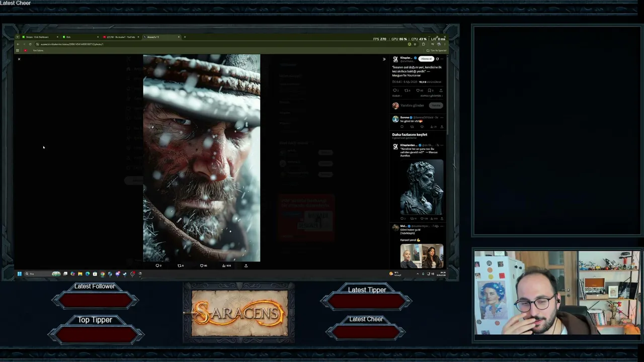Go back with the browser back arrow

tap(18, 44)
